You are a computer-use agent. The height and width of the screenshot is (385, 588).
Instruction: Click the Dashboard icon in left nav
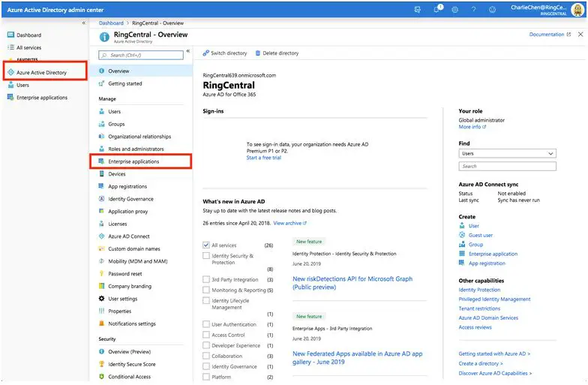(x=10, y=35)
